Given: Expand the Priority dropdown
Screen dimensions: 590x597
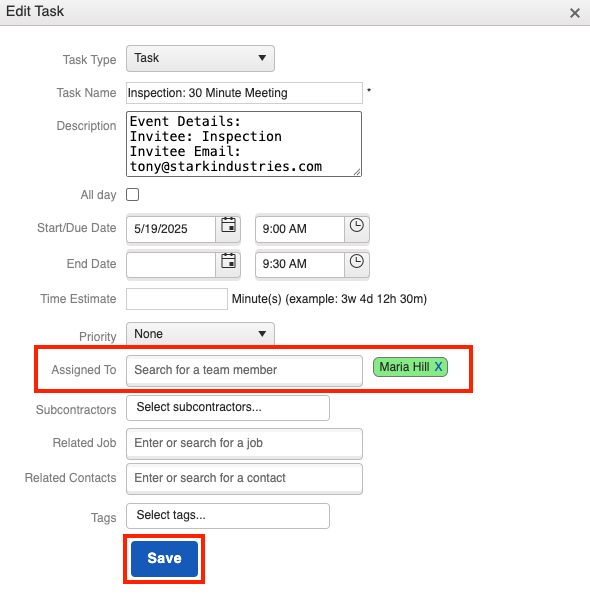Looking at the screenshot, I should pyautogui.click(x=200, y=334).
